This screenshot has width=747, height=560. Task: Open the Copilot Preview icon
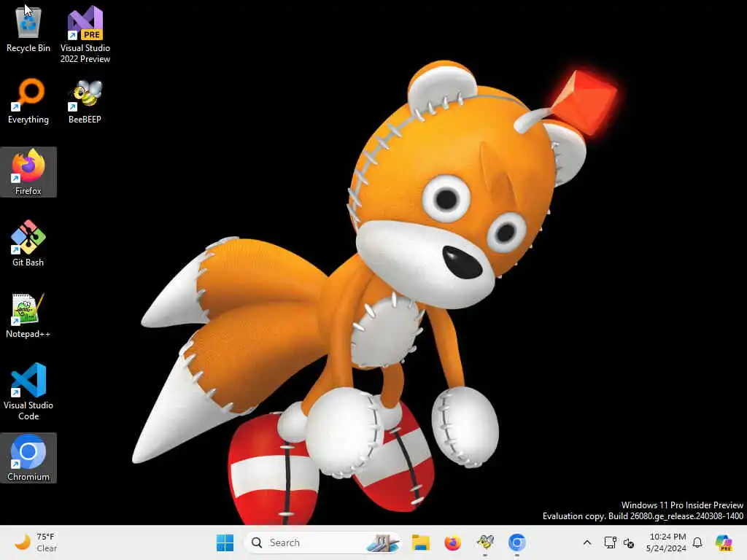724,542
